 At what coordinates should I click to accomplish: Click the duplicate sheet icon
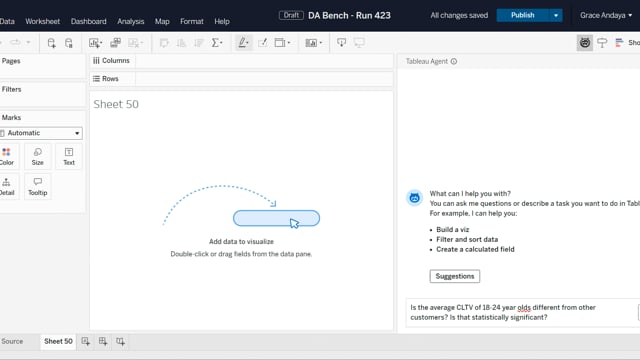(116, 43)
